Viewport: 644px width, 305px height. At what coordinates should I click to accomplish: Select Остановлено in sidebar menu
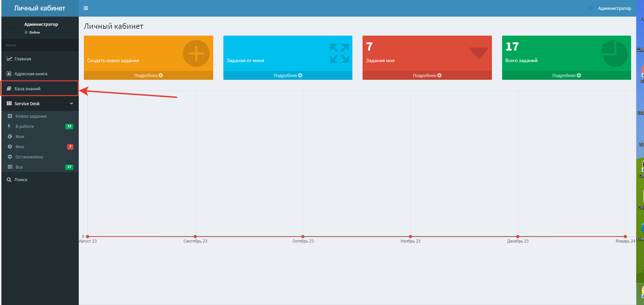[29, 157]
